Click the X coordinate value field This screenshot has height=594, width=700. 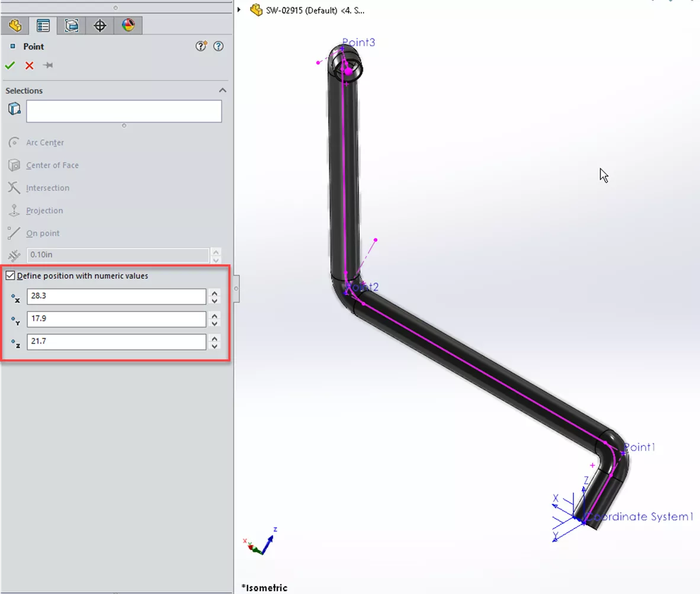[x=116, y=297]
